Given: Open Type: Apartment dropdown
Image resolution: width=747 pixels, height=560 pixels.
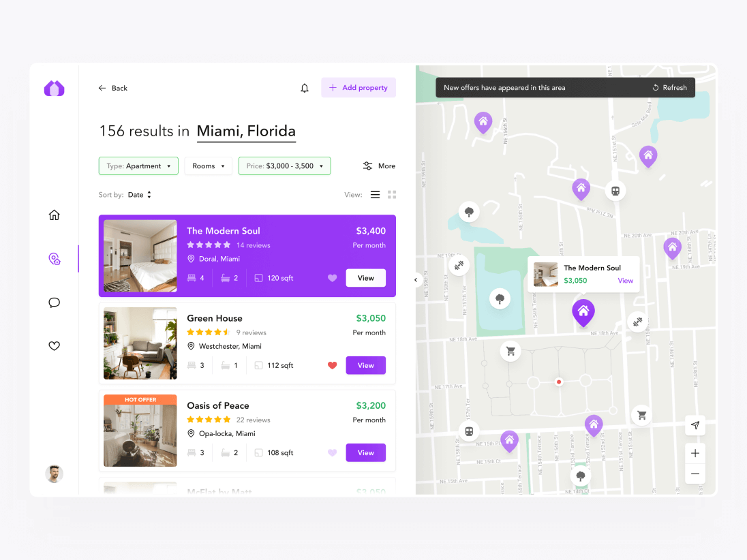Looking at the screenshot, I should [x=138, y=166].
